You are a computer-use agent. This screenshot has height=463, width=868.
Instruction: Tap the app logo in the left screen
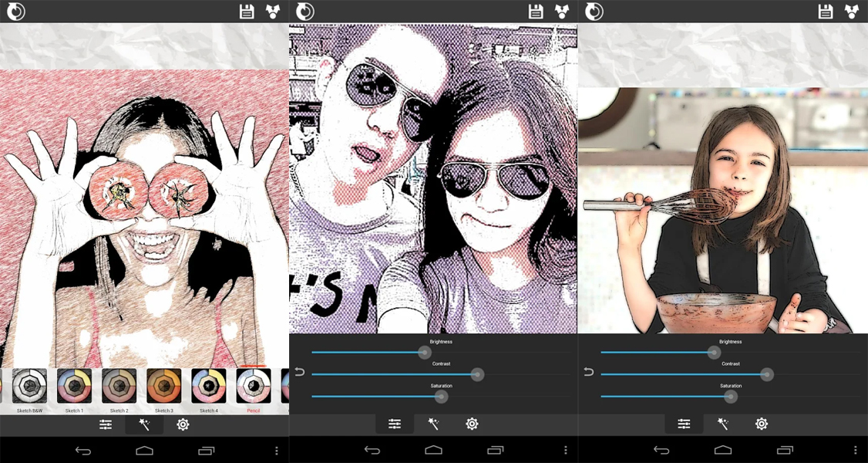tap(16, 11)
